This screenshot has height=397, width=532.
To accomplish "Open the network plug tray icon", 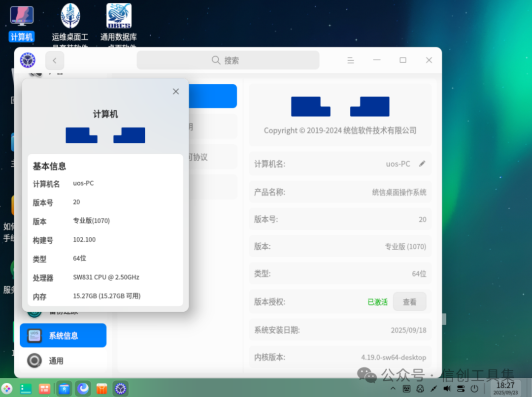I will click(x=433, y=389).
